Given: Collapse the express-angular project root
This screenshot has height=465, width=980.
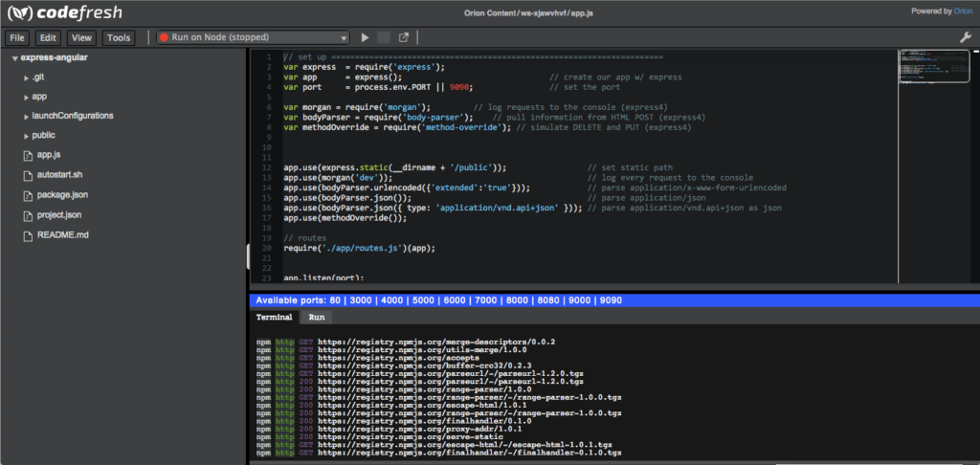Looking at the screenshot, I should [x=14, y=58].
